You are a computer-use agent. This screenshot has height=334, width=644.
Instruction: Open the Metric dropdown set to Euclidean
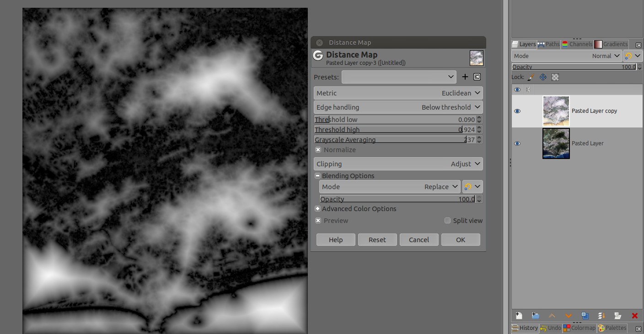click(x=398, y=93)
